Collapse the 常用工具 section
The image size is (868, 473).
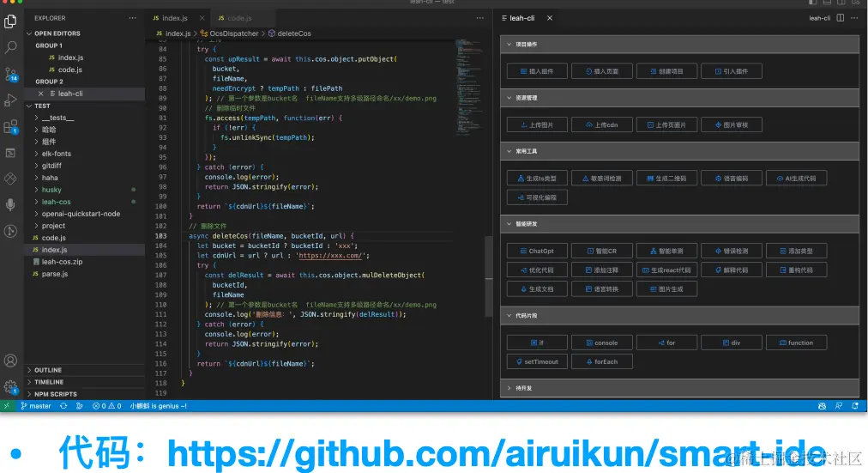click(680, 151)
